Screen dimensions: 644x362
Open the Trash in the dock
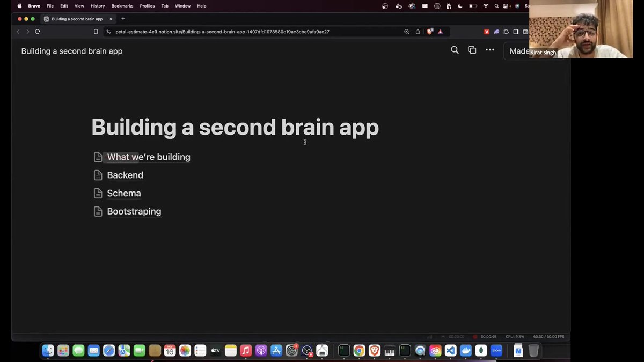click(x=533, y=351)
